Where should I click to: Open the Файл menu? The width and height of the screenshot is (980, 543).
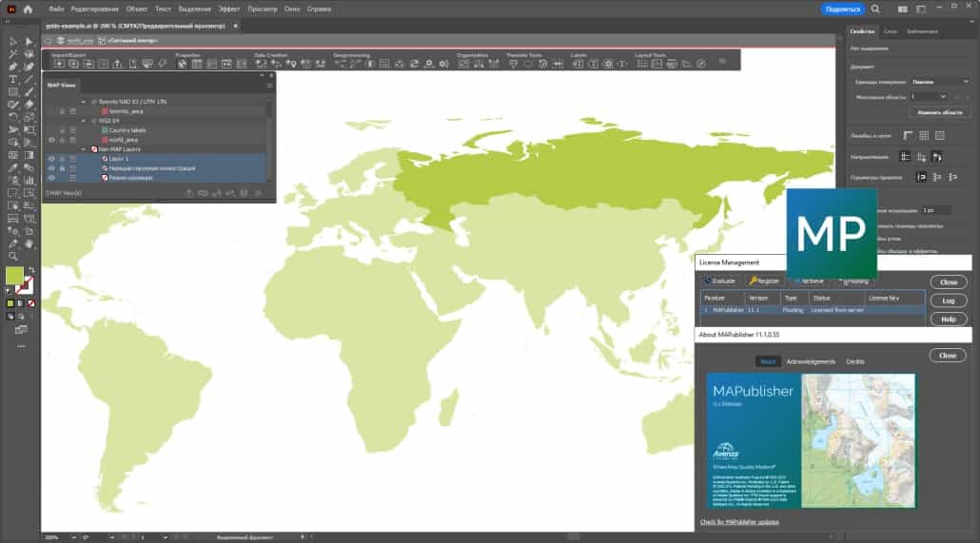click(x=56, y=10)
